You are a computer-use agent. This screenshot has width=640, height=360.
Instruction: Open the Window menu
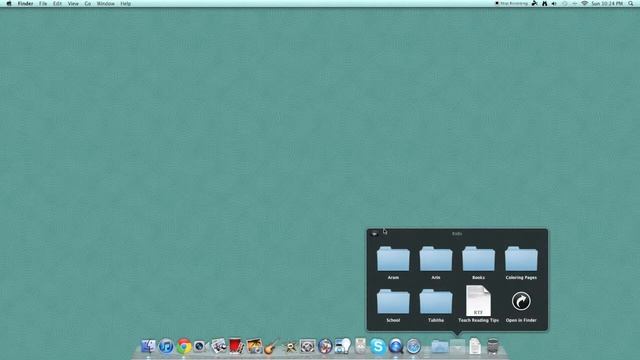click(105, 3)
